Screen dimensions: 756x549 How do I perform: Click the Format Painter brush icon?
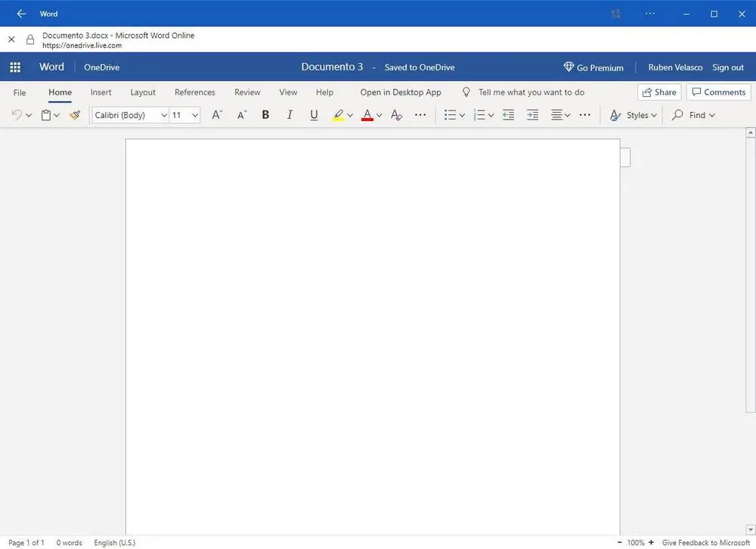point(74,115)
